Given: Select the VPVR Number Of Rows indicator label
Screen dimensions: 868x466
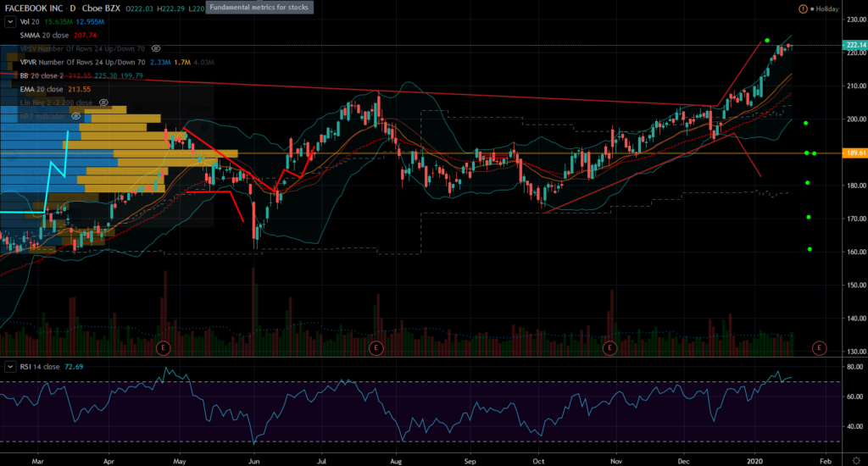Looking at the screenshot, I should click(82, 62).
